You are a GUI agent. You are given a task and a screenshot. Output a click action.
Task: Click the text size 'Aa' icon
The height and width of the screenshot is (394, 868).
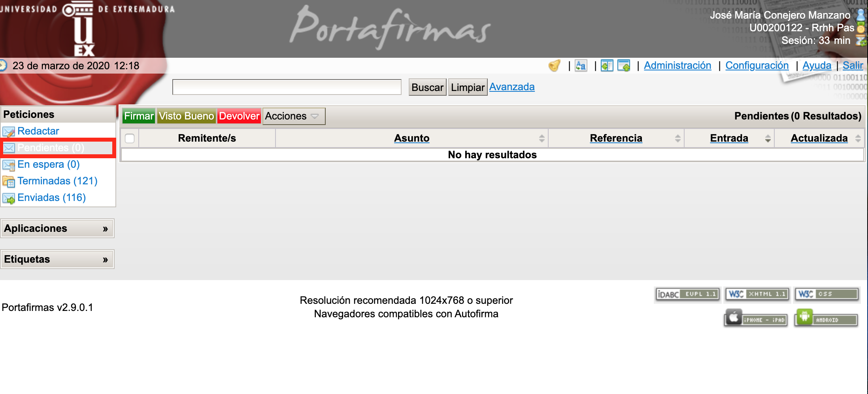coord(581,66)
